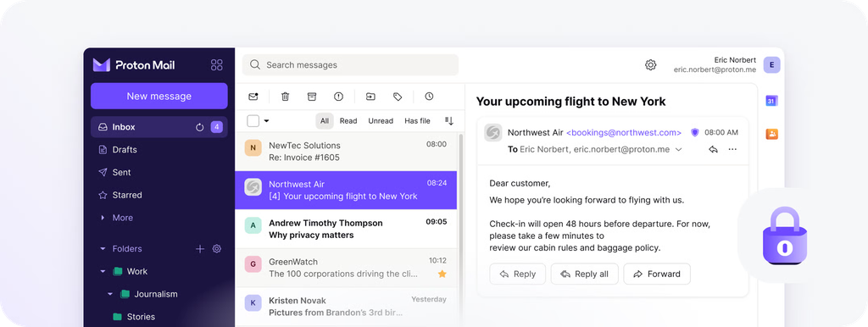Screen dimensions: 868x327
Task: Open the folder settings gear
Action: [217, 249]
